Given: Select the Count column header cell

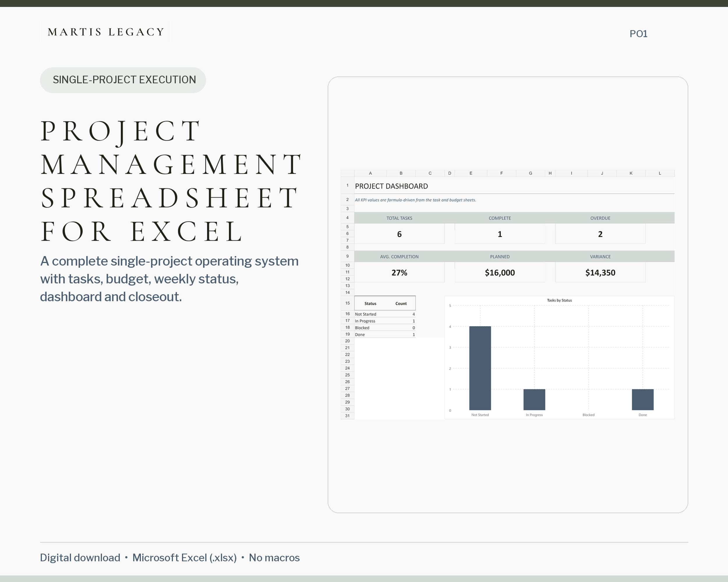Looking at the screenshot, I should tap(401, 303).
